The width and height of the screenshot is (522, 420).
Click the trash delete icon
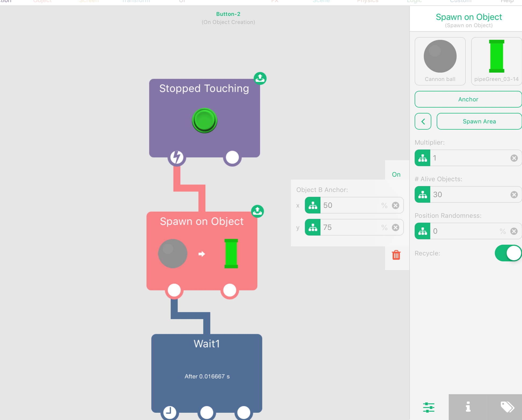coord(396,255)
